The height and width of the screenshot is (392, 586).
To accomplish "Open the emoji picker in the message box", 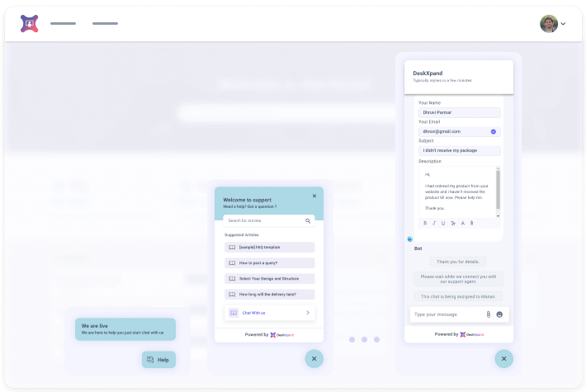I will (x=499, y=314).
